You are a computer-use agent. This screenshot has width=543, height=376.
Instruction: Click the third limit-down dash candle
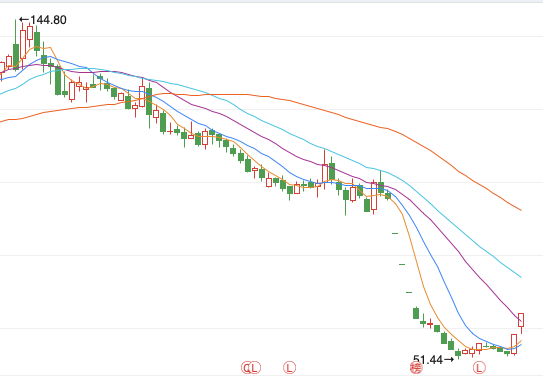click(x=409, y=293)
